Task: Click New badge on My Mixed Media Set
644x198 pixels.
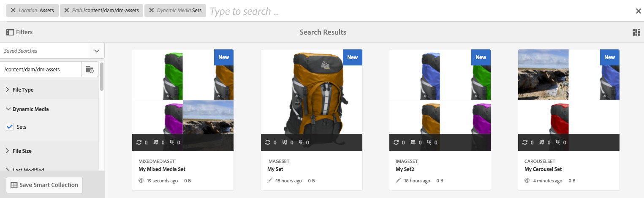Action: tap(224, 57)
